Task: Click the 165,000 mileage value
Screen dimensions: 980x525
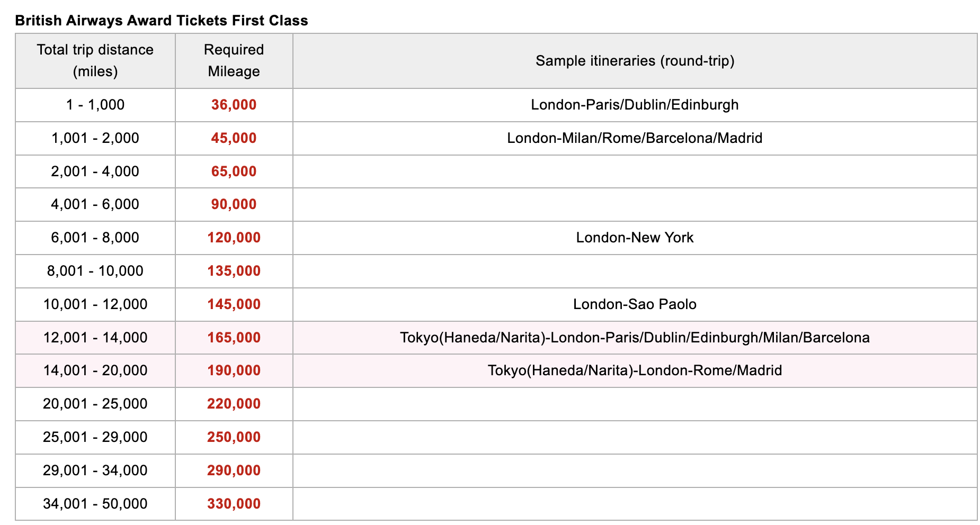Action: pos(234,338)
